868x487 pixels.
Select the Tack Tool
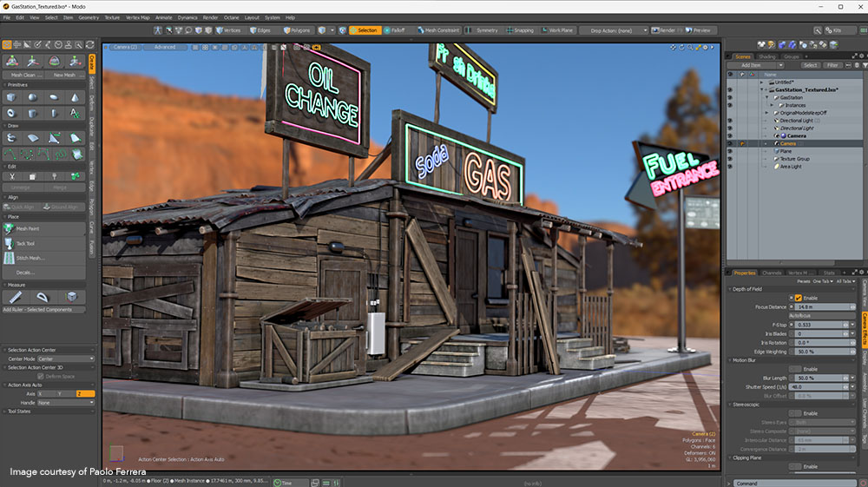(28, 243)
